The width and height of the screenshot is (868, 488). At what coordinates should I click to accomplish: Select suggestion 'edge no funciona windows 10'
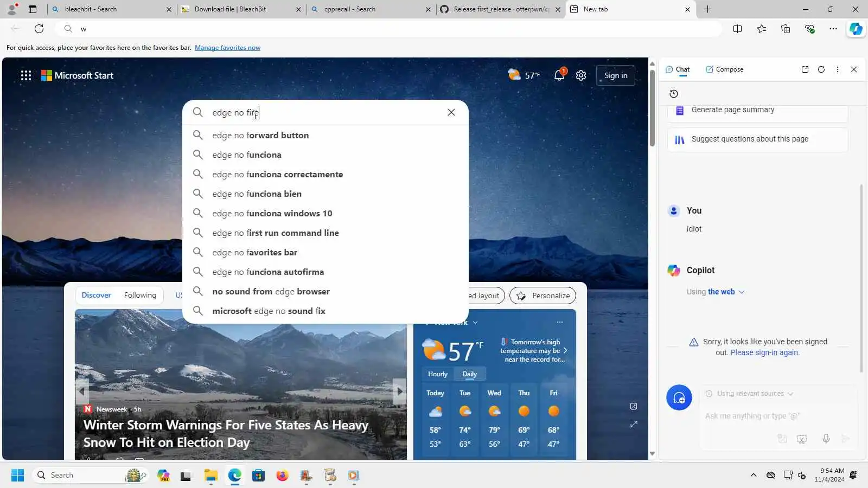coord(325,213)
